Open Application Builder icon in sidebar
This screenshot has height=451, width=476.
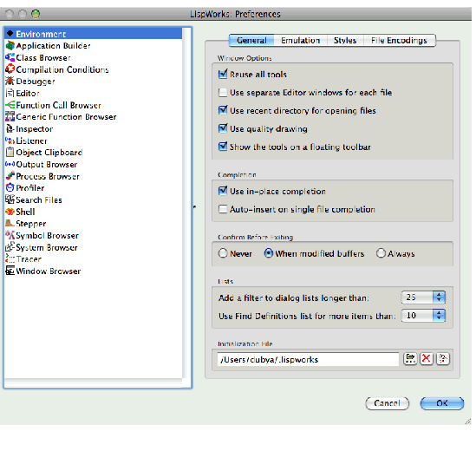point(10,46)
